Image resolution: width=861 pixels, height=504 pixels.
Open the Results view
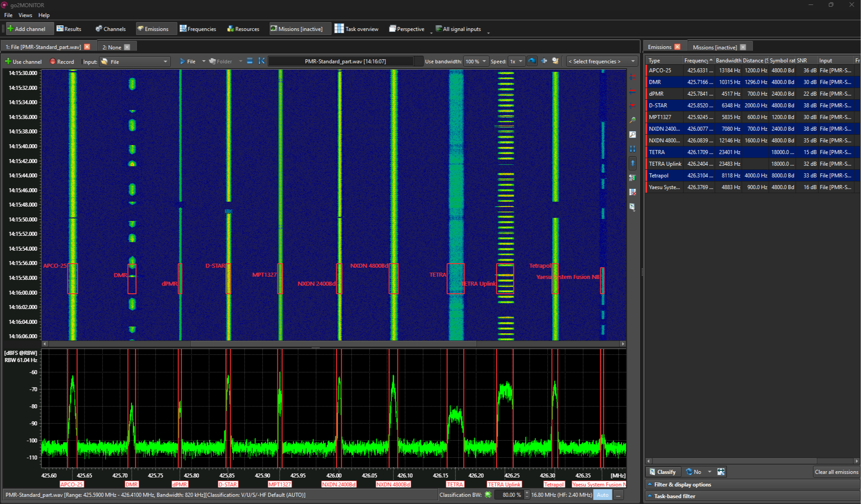(x=69, y=29)
